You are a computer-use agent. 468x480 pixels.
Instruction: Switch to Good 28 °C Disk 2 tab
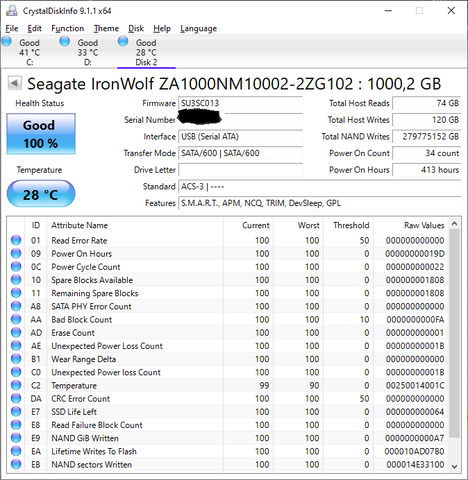(146, 52)
